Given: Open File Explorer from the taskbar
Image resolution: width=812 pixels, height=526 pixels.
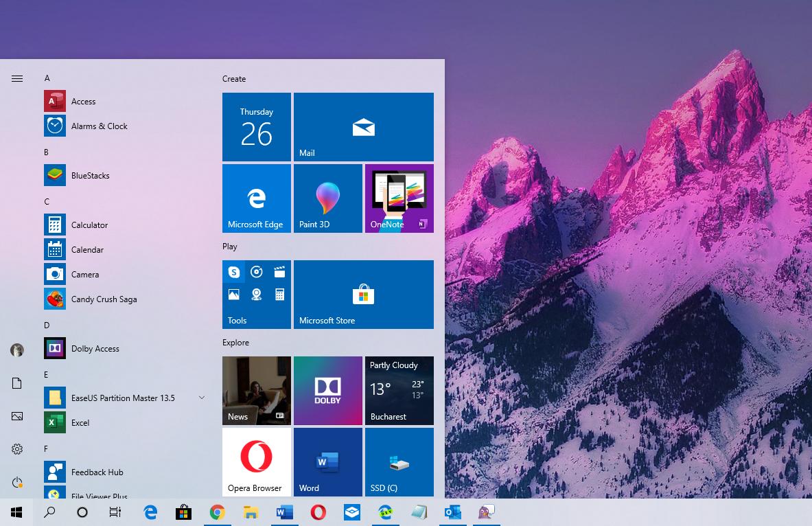Looking at the screenshot, I should coord(251,512).
